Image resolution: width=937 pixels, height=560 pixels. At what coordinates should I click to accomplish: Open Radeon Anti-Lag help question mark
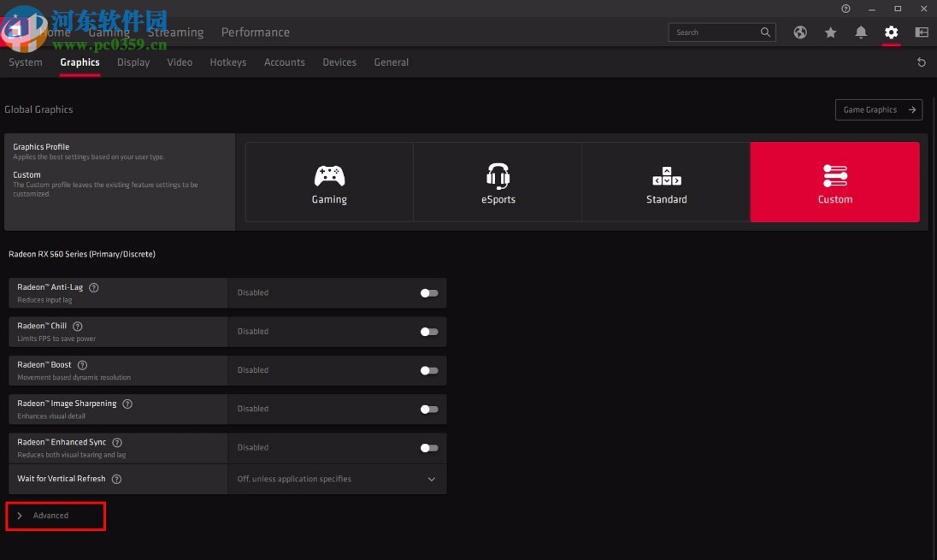pos(94,287)
